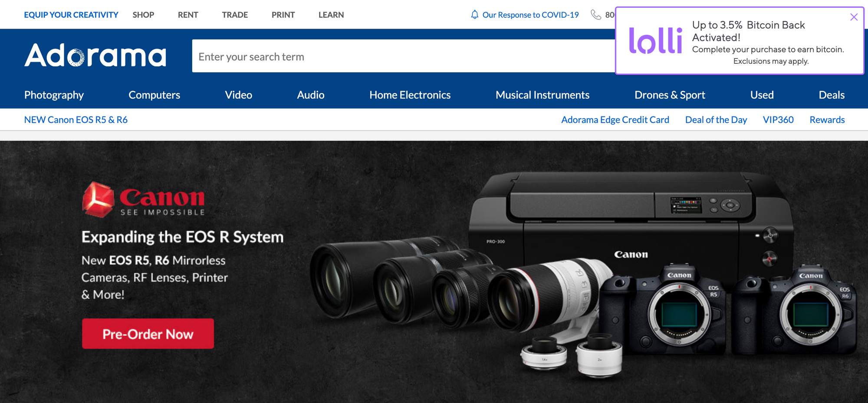Open the Trade menu
Screen dimensions: 868x403
(235, 15)
